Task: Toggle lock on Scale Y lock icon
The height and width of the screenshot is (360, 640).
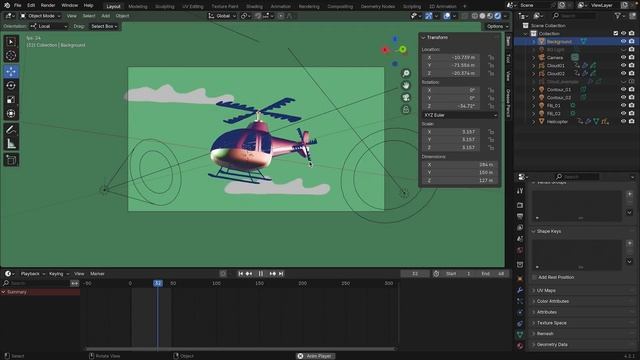Action: [491, 140]
